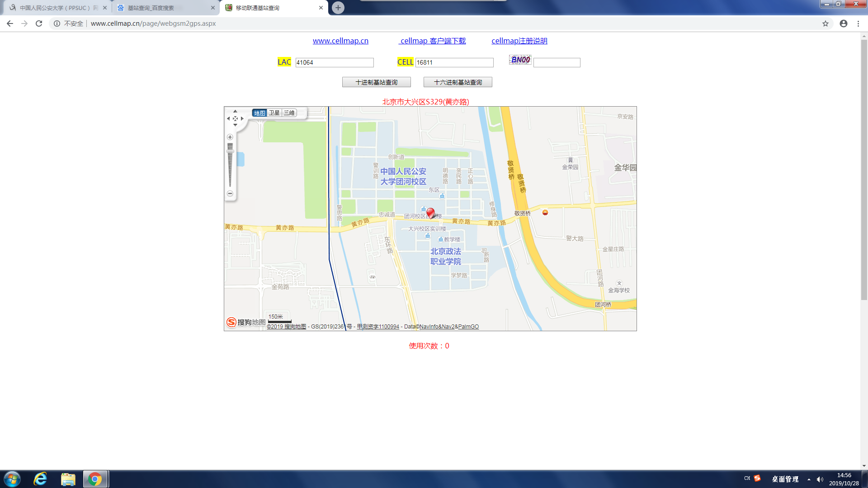
Task: Open the Chrome three-dot menu
Action: 858,23
